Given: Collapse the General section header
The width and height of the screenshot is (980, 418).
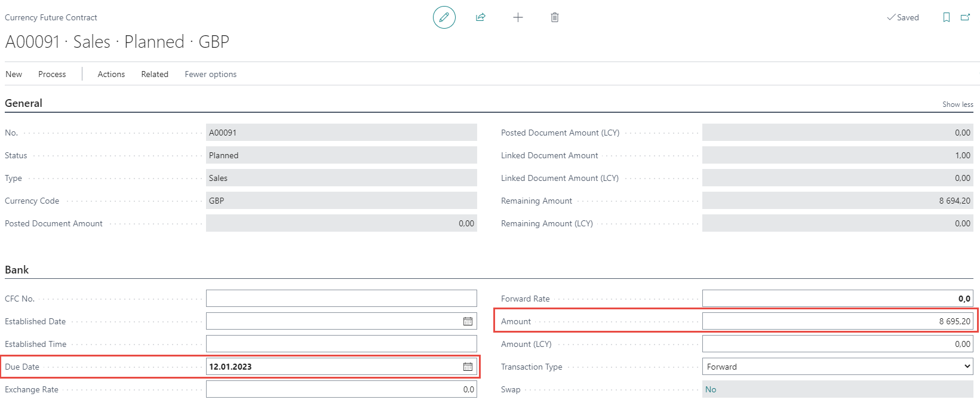Looking at the screenshot, I should pyautogui.click(x=23, y=103).
